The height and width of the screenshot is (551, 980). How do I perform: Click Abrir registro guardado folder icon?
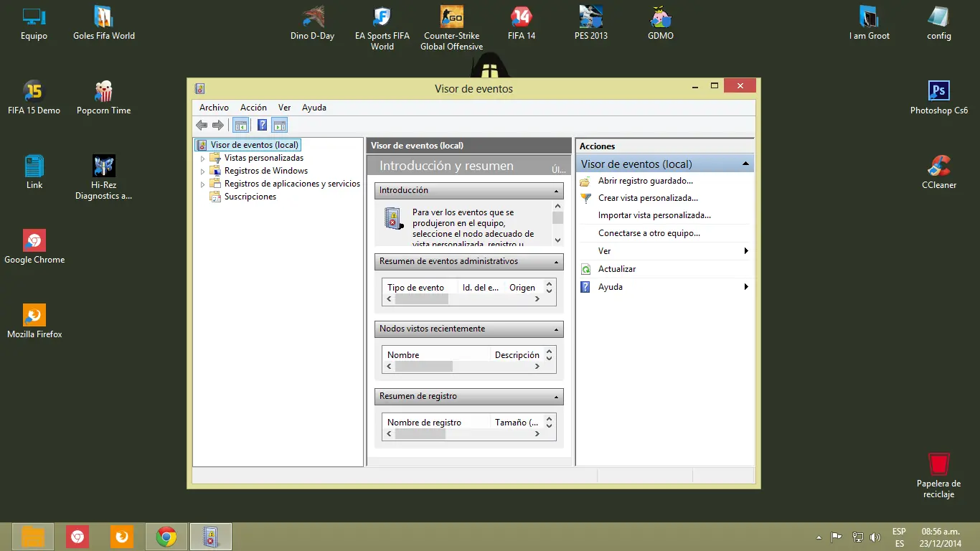pos(585,182)
